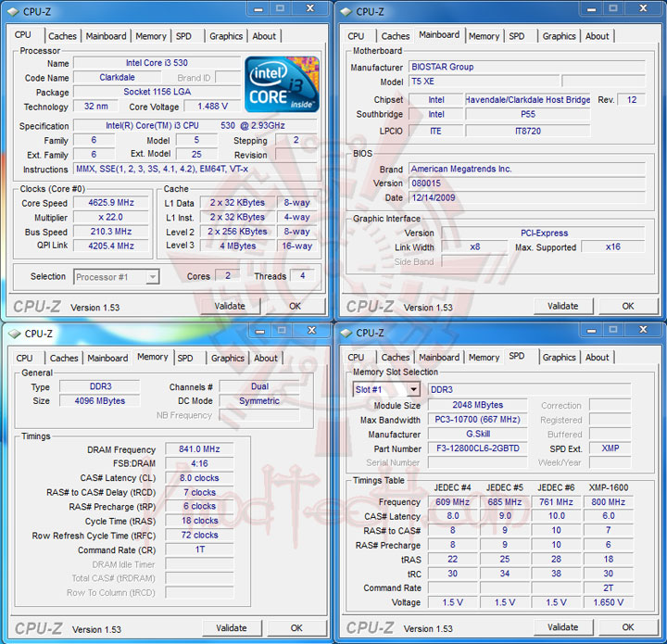
Task: Select CPU tab in the Memory window
Action: point(24,359)
